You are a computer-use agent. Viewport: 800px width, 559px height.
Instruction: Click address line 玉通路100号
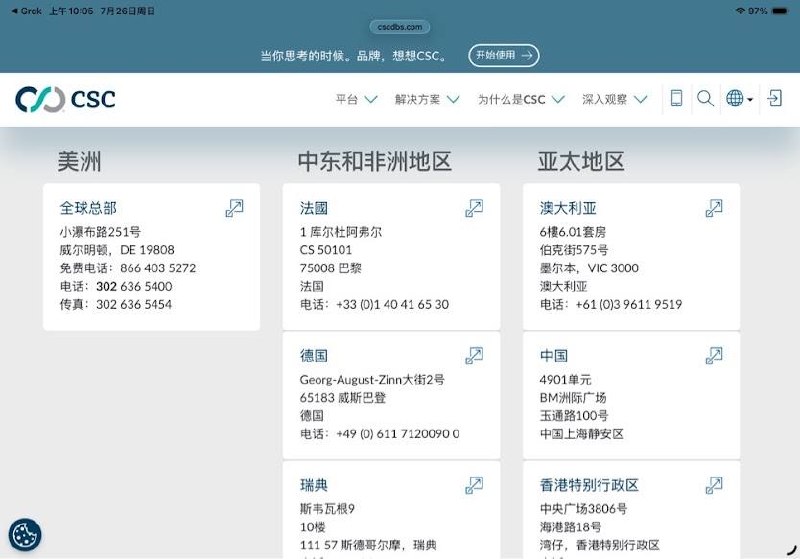574,416
